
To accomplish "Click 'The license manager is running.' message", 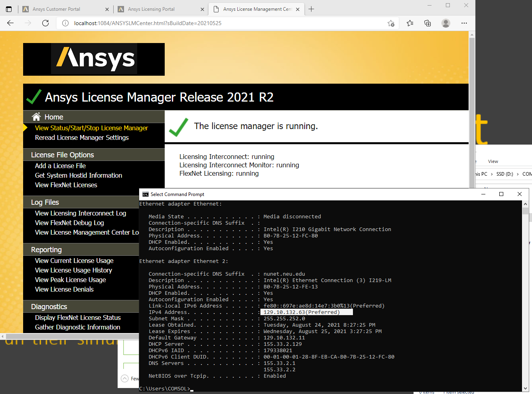I will pos(256,126).
